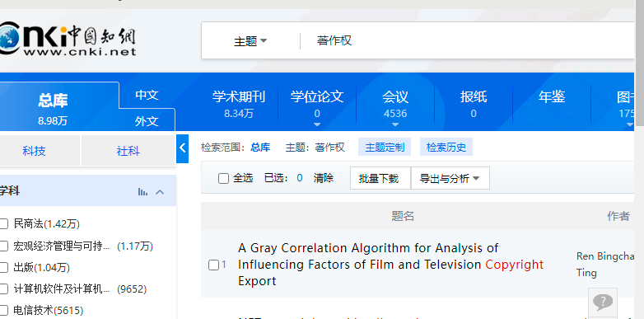Expand the arrow under 学位论文
644x319 pixels.
pyautogui.click(x=317, y=124)
